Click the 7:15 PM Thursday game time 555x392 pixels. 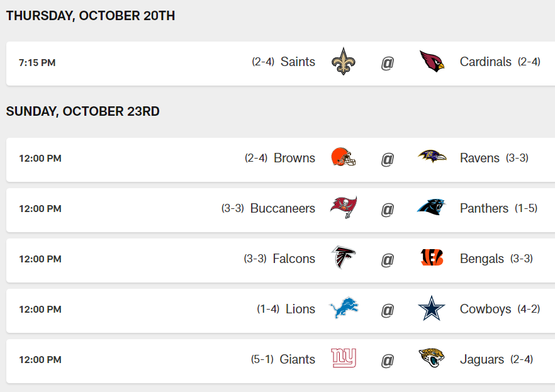(x=37, y=63)
